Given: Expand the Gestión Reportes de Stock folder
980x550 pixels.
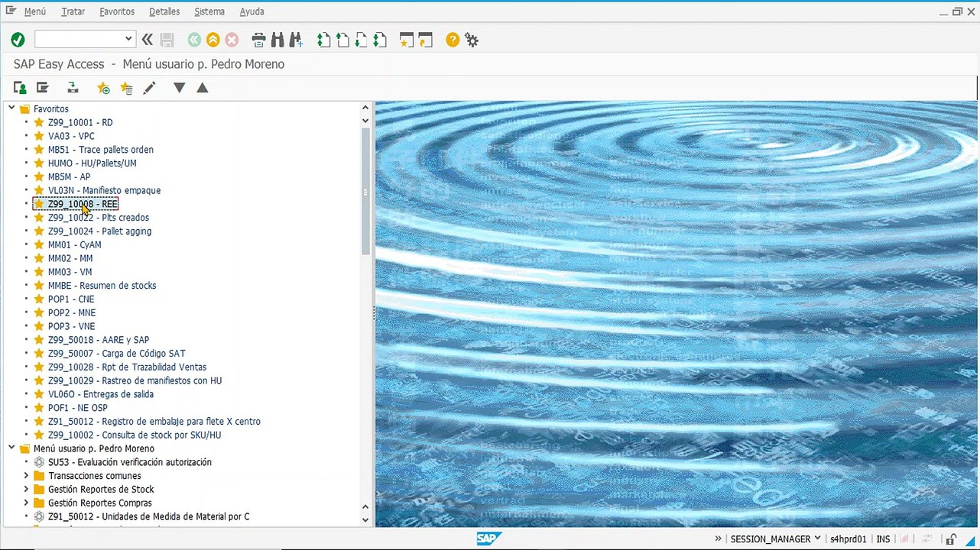Looking at the screenshot, I should [26, 489].
